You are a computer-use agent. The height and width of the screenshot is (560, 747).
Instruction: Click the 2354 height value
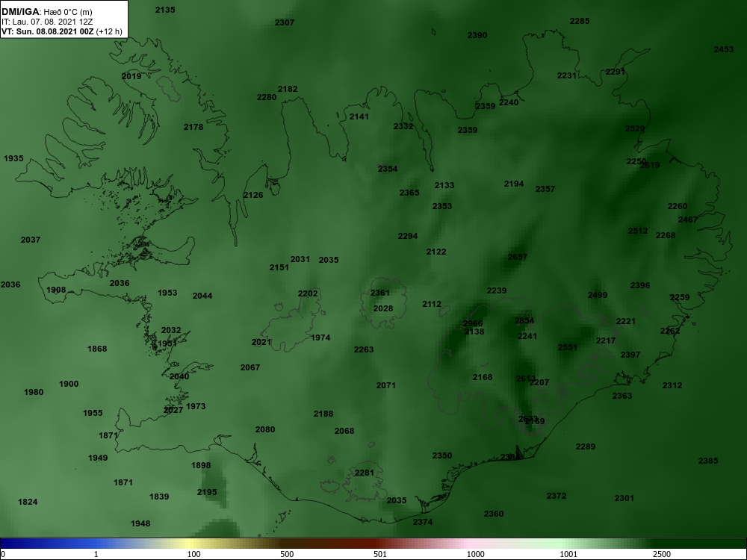[x=388, y=169]
